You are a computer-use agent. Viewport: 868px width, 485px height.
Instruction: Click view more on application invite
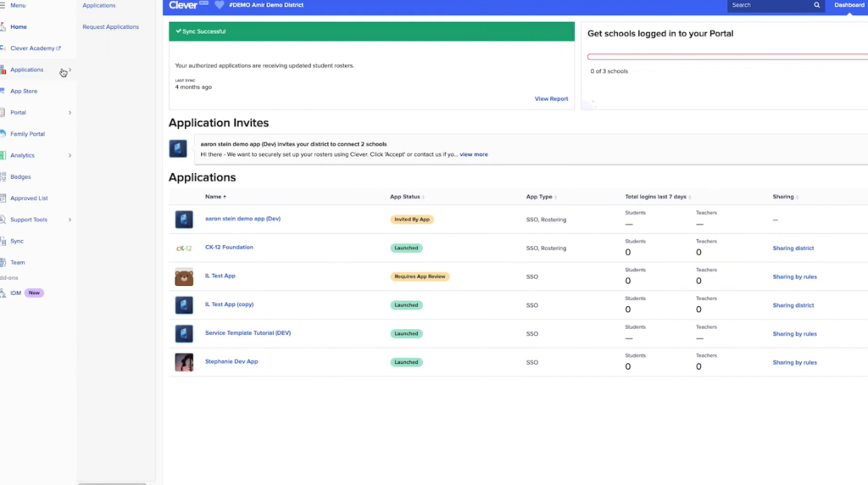[x=473, y=154]
